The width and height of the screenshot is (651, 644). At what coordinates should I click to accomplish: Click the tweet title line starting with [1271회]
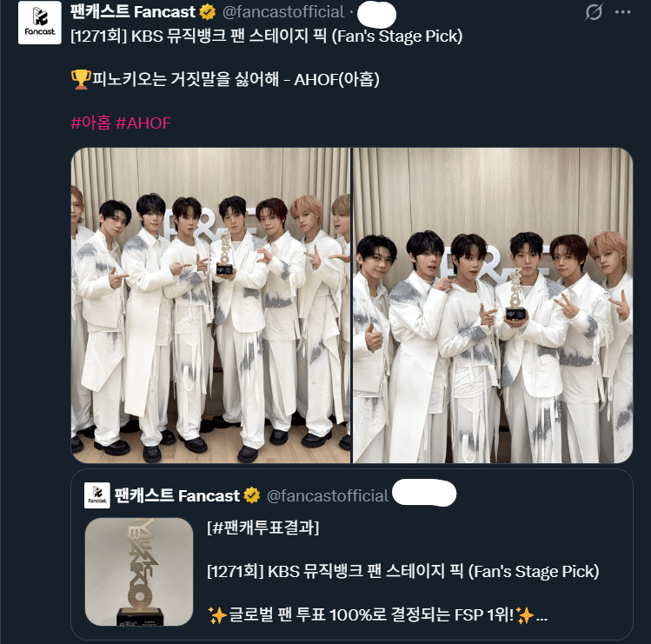point(266,37)
